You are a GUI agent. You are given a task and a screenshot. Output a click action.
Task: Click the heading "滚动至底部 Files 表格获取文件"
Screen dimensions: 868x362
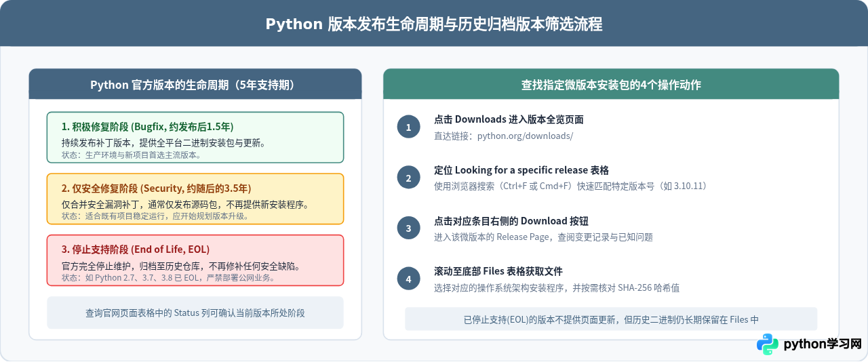click(x=498, y=271)
